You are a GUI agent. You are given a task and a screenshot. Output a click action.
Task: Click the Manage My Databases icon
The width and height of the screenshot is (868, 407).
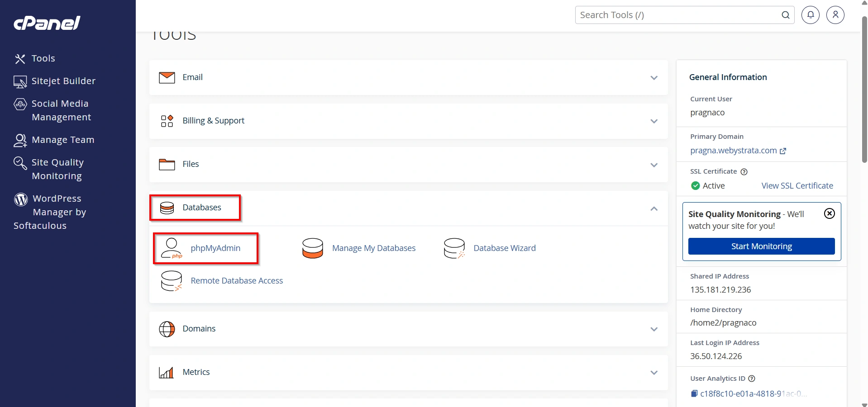tap(313, 248)
